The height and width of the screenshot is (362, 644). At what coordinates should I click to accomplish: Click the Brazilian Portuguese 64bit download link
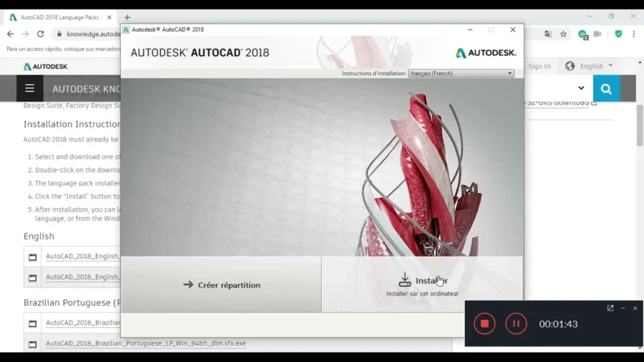145,344
